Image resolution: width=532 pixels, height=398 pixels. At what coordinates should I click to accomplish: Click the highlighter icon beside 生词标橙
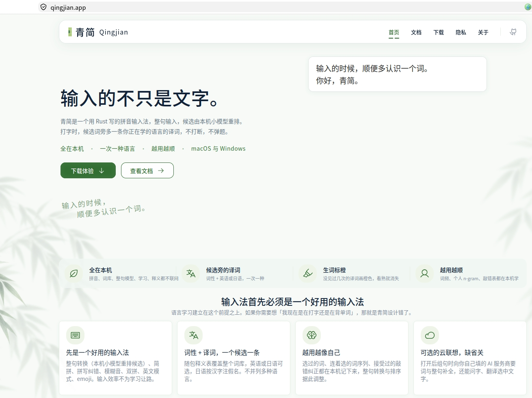[308, 273]
